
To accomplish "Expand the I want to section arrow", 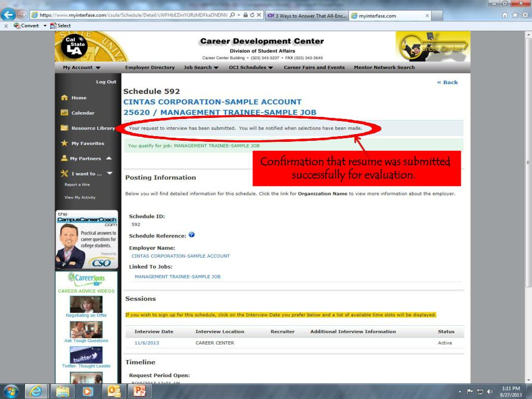I will [110, 174].
